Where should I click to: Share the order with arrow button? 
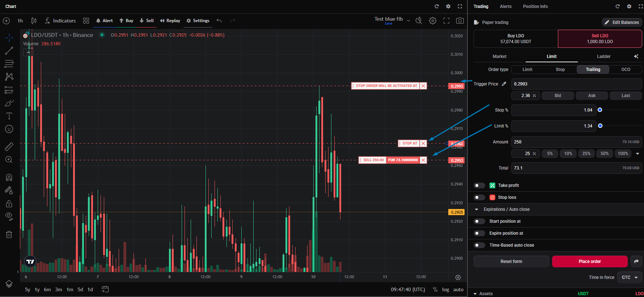click(636, 262)
